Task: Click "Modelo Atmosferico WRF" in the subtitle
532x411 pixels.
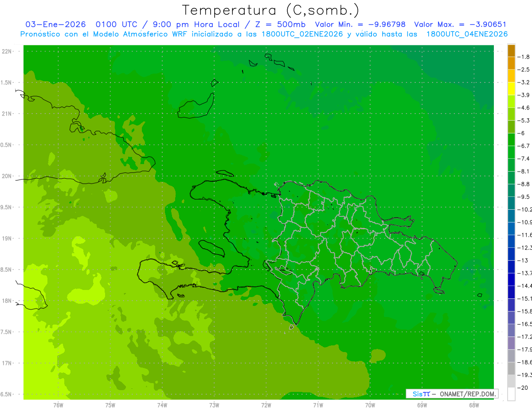Action: coord(142,34)
